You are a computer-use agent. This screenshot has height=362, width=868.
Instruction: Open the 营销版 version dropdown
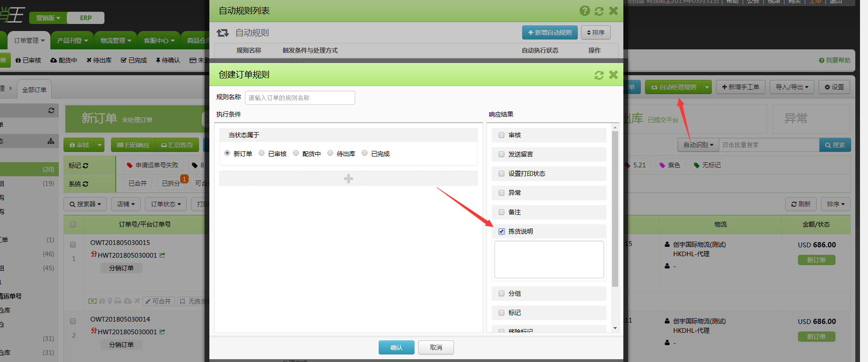tap(48, 18)
